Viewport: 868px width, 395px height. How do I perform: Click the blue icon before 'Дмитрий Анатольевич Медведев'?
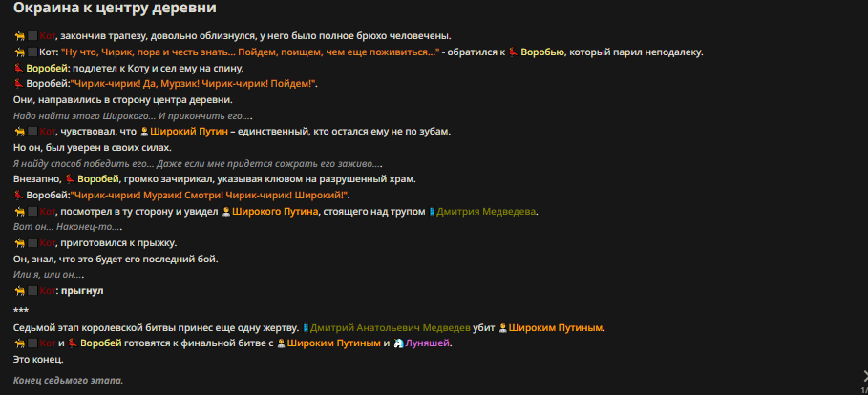[306, 327]
